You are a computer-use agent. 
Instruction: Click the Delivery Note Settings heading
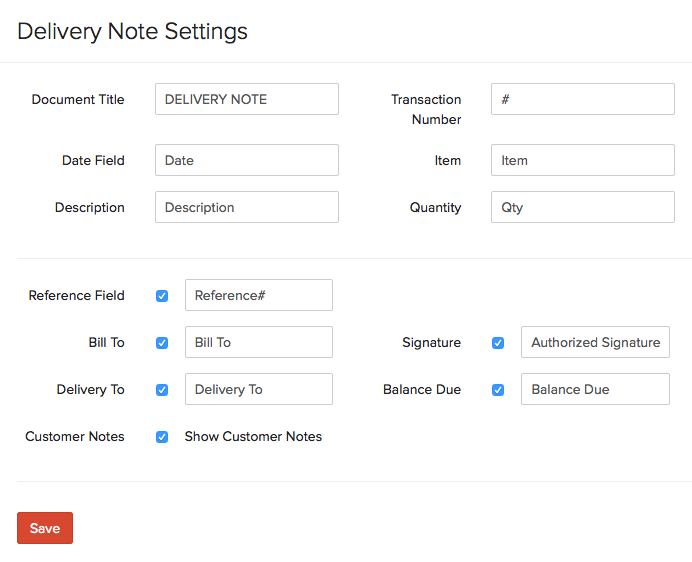click(133, 31)
